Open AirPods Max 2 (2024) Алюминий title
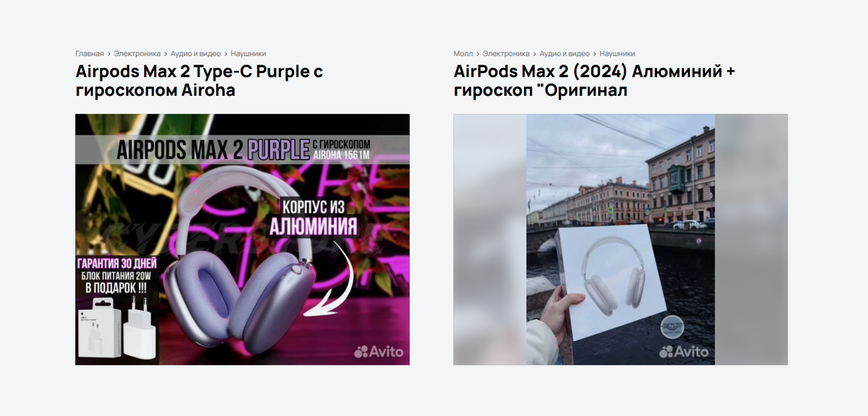 tap(594, 81)
